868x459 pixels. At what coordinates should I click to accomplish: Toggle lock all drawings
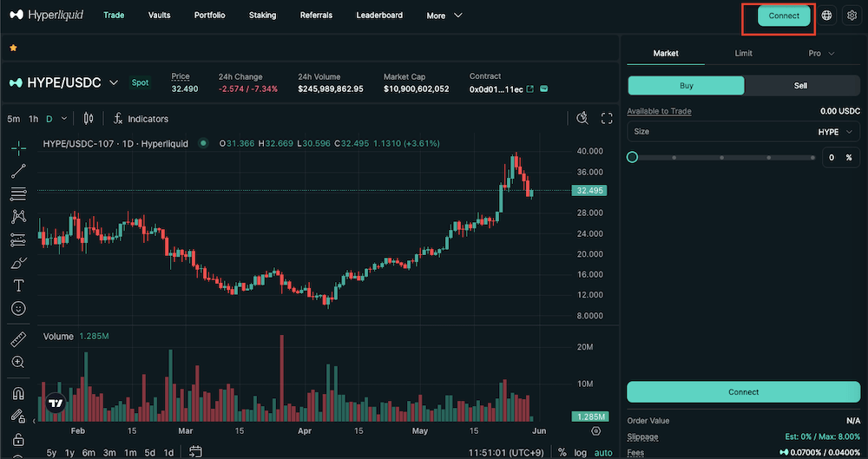click(x=18, y=439)
